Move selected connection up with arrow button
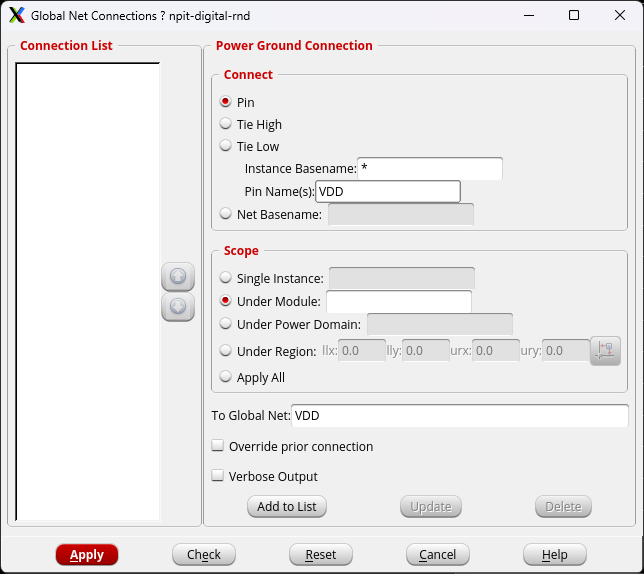644x574 pixels. (178, 276)
